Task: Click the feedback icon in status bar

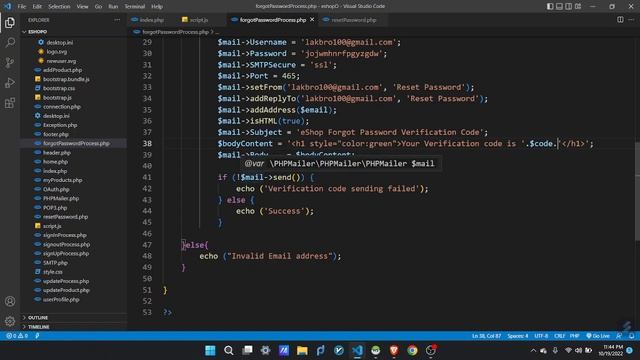Action: click(619, 336)
